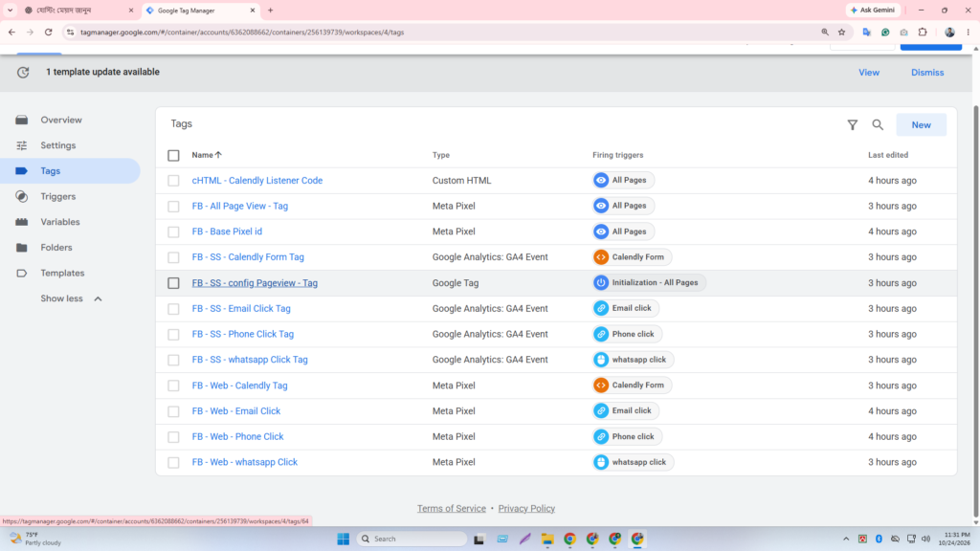Viewport: 980px width, 551px height.
Task: Check FB - All Page View - Tag row
Action: [174, 207]
